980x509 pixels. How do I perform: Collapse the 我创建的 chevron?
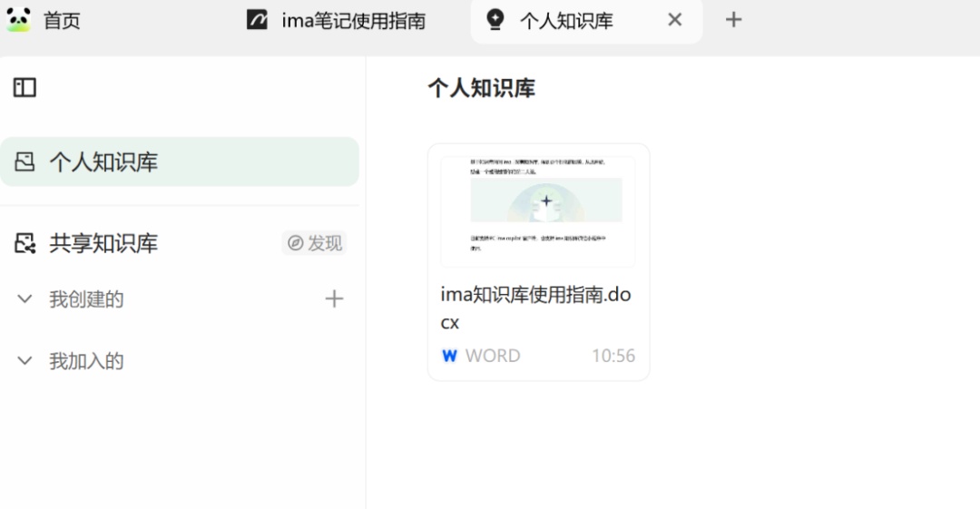(x=24, y=299)
